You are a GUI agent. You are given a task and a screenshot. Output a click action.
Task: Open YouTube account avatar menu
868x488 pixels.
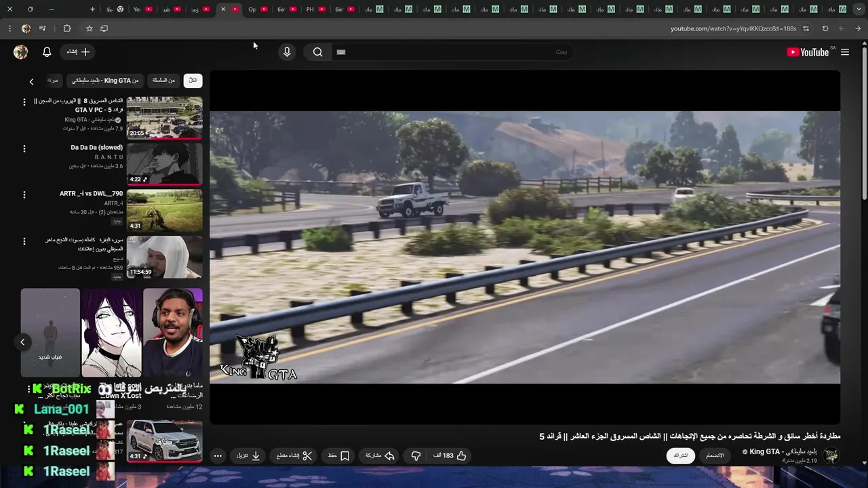pos(21,52)
